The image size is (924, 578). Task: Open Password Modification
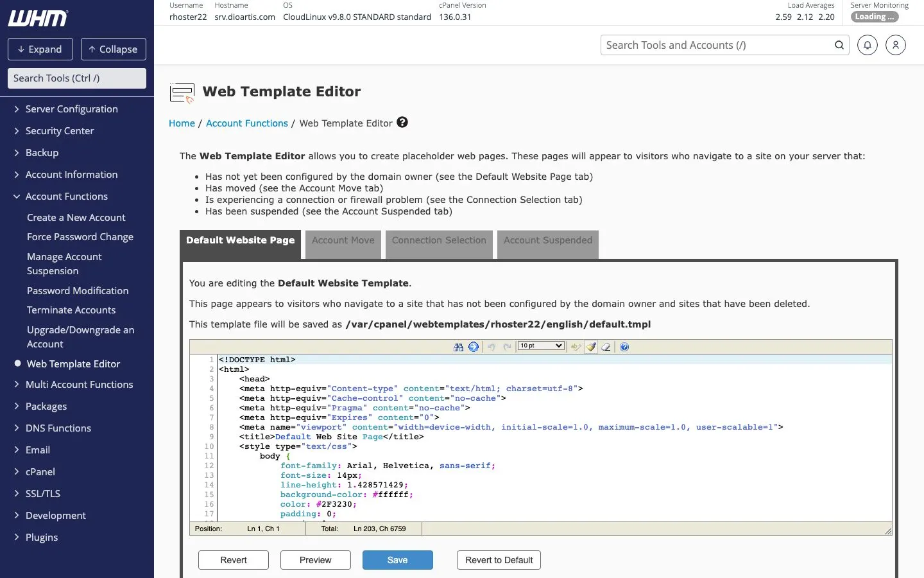point(78,291)
